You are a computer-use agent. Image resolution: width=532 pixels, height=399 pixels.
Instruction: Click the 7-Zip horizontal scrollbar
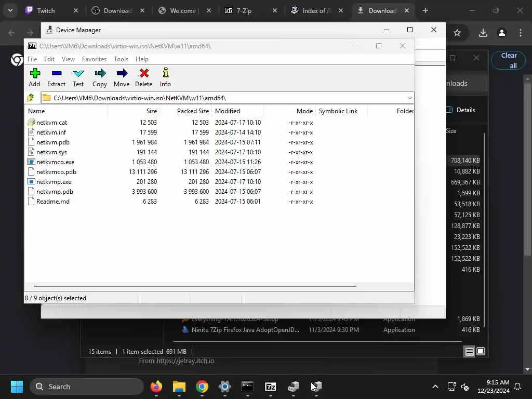pyautogui.click(x=195, y=286)
